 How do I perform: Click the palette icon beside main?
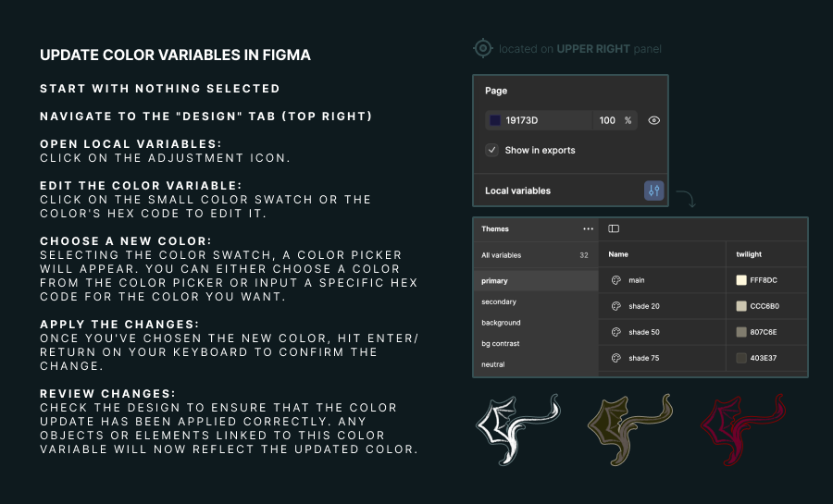click(x=615, y=280)
